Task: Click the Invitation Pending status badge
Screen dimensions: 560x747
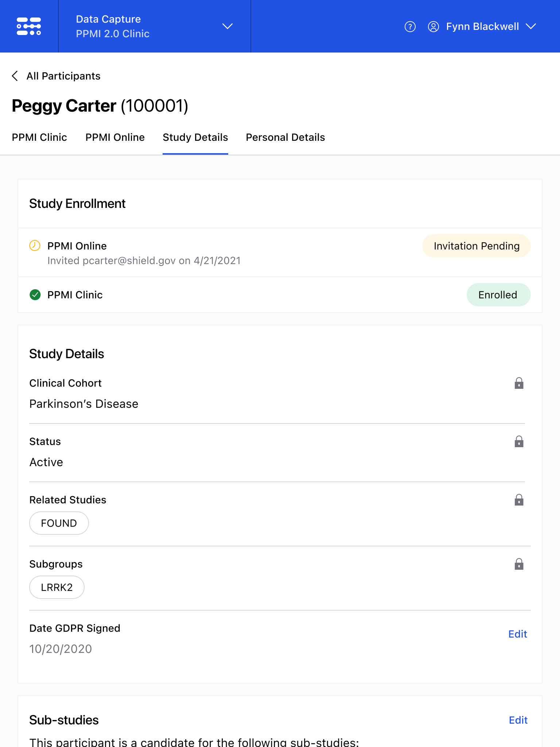Action: click(476, 246)
